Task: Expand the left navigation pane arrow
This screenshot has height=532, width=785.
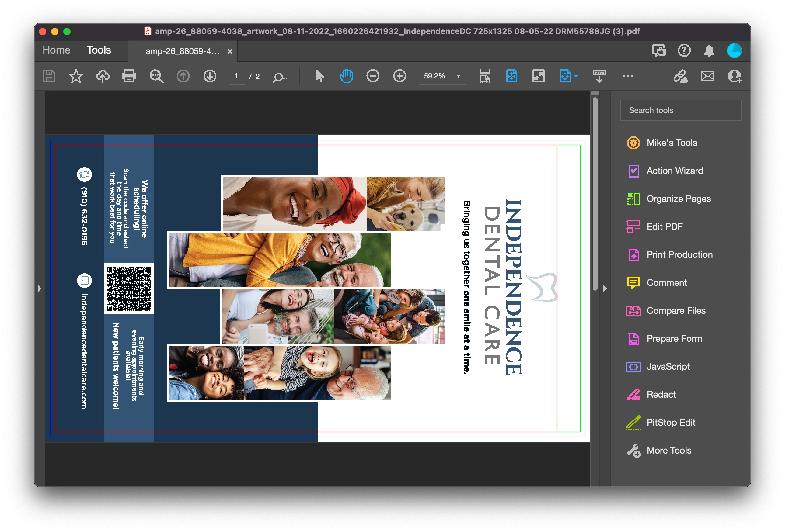Action: (40, 288)
